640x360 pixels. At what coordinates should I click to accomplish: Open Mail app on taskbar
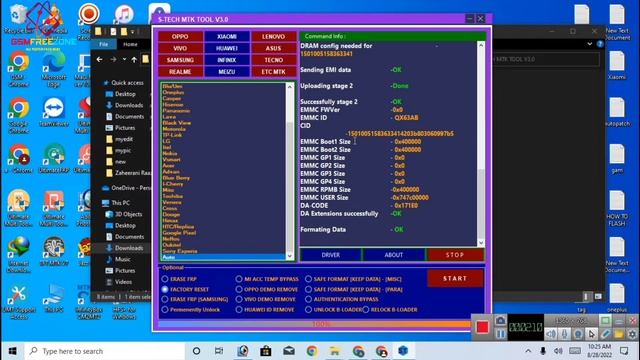289,351
